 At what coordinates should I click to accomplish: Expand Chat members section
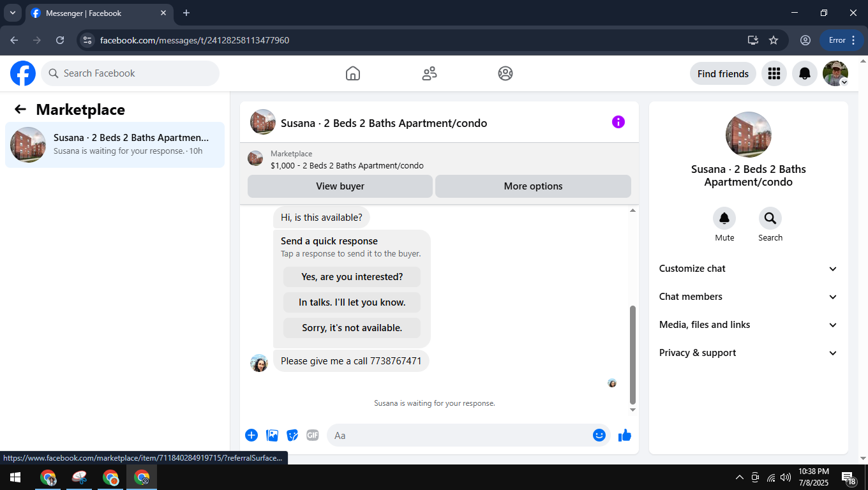748,297
